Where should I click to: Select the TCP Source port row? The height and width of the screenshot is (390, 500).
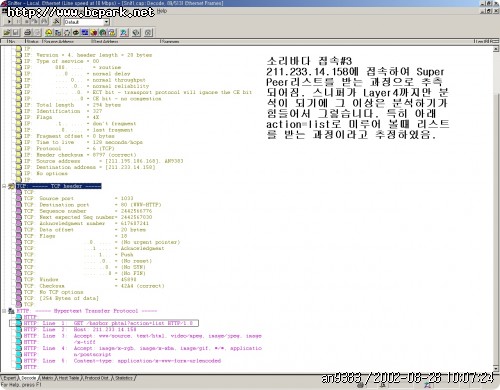[x=79, y=198]
